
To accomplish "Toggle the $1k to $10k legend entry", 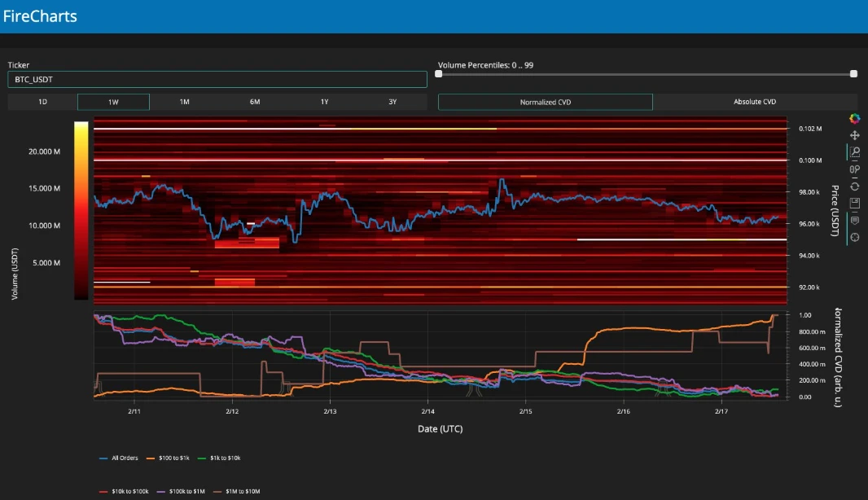I will click(x=219, y=458).
